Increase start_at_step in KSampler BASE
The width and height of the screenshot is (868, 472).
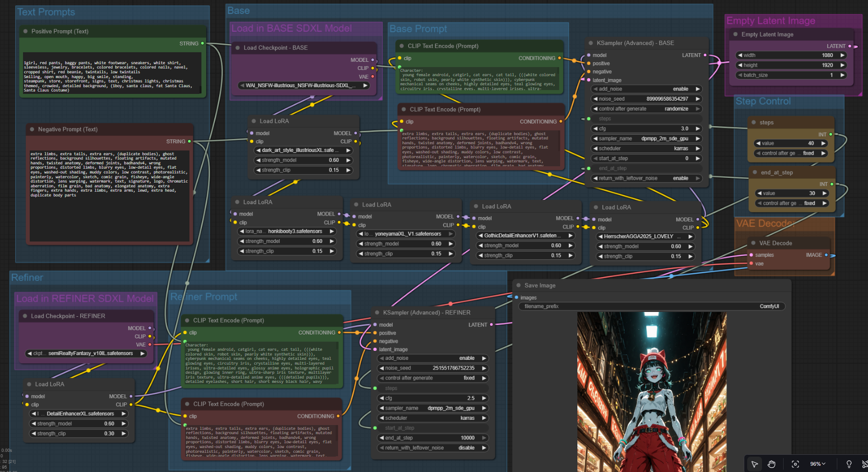[x=698, y=159]
